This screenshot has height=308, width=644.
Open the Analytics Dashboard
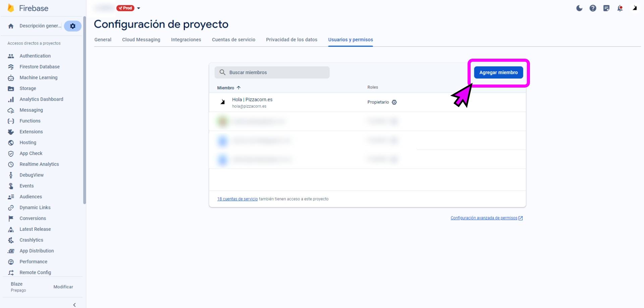pos(41,99)
